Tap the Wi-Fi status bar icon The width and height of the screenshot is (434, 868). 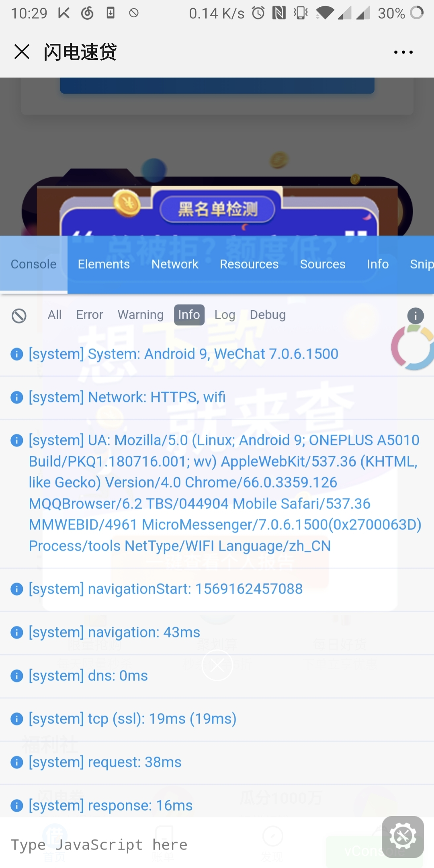(325, 13)
